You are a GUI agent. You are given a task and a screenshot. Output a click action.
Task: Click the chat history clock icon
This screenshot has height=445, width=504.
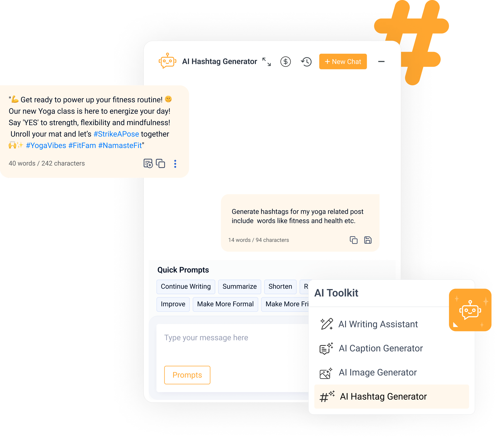click(307, 61)
